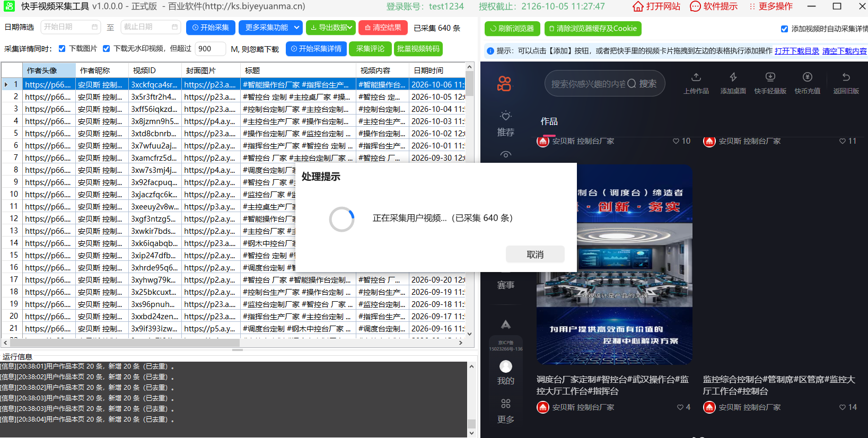Click the 清空结果 button

383,28
